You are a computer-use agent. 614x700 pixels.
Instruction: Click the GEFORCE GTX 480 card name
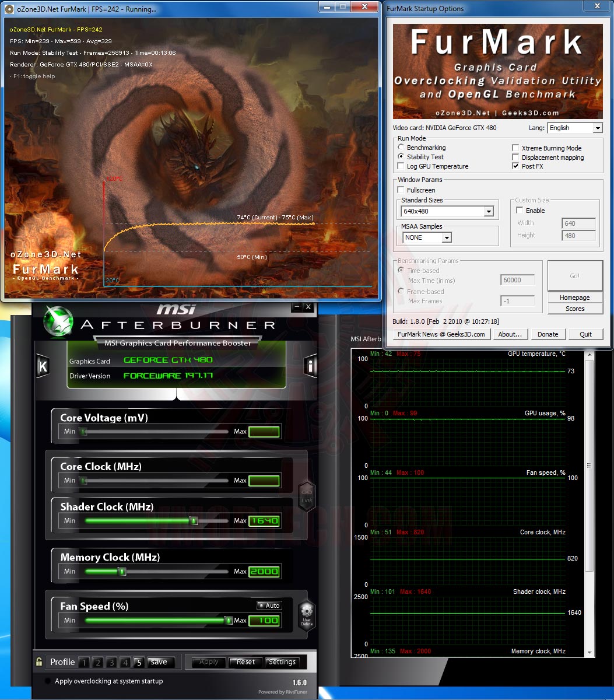tap(168, 360)
